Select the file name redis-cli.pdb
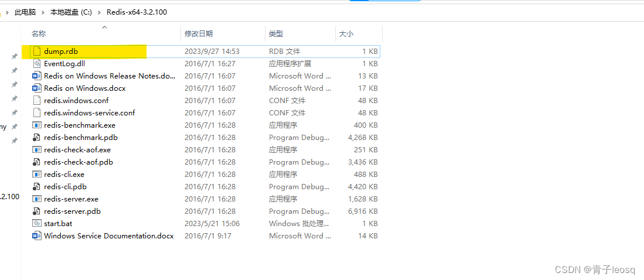Screen dimensions: 644x280 pyautogui.click(x=65, y=187)
